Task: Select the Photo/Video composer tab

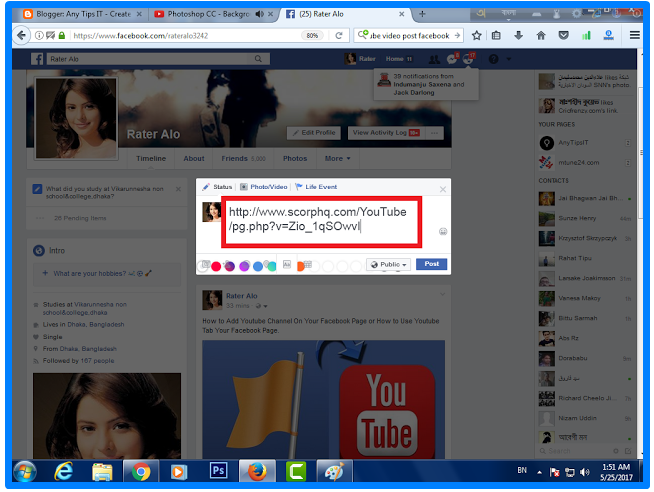Action: pyautogui.click(x=264, y=187)
